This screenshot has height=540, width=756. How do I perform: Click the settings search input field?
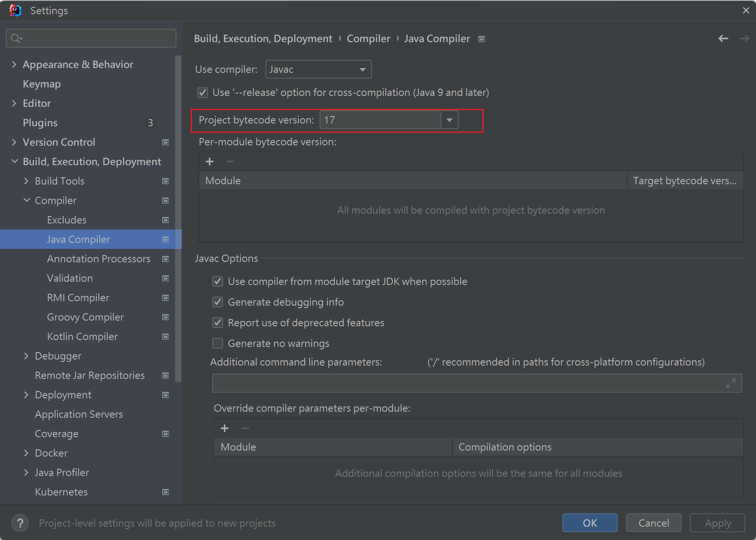click(x=91, y=38)
